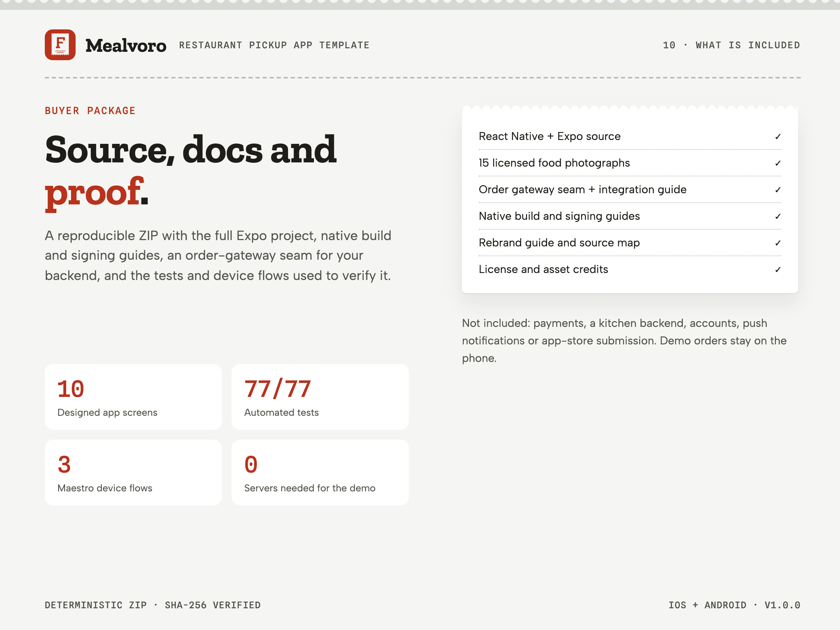Click 'iOS + Android · v1.0.0' footer text
This screenshot has height=630, width=840.
[x=734, y=605]
